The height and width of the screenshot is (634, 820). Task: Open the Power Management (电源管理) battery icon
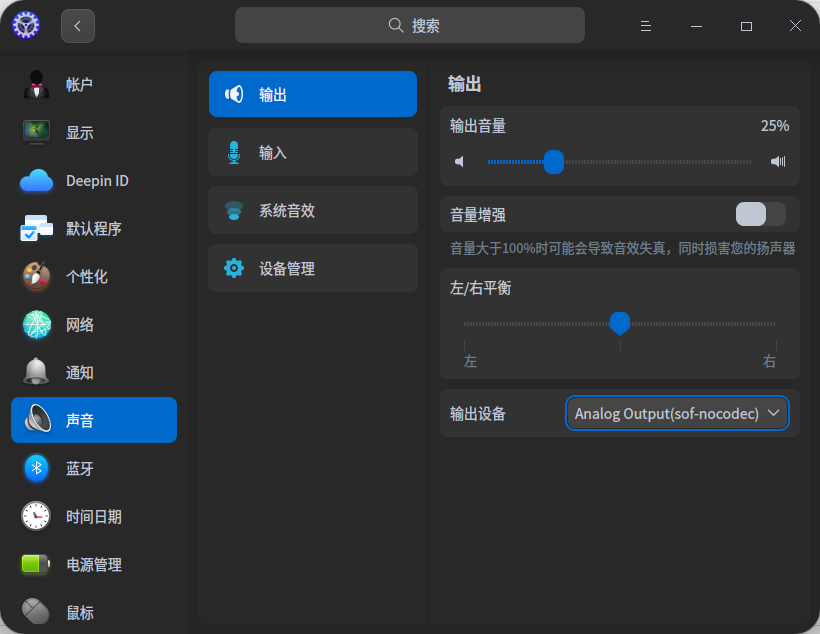click(36, 564)
